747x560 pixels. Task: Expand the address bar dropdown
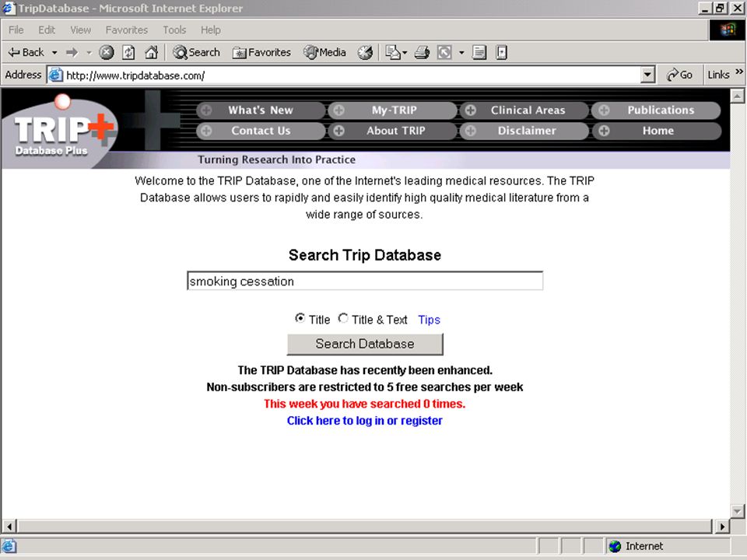647,75
